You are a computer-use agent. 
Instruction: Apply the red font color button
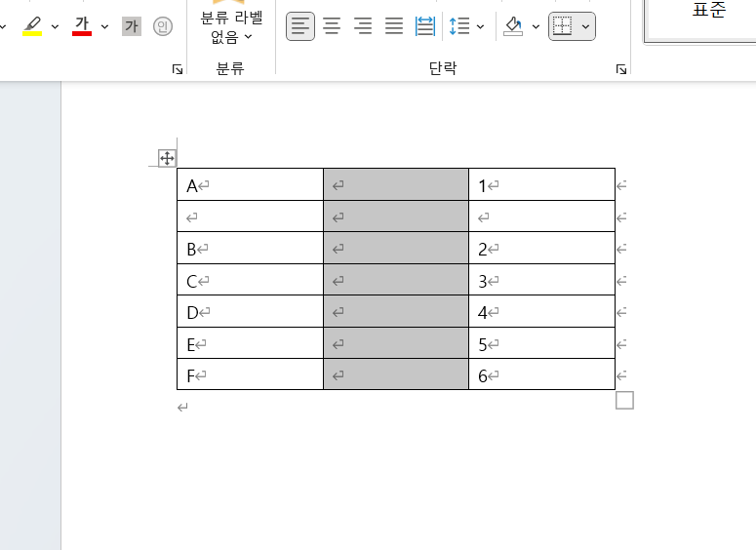[x=82, y=26]
